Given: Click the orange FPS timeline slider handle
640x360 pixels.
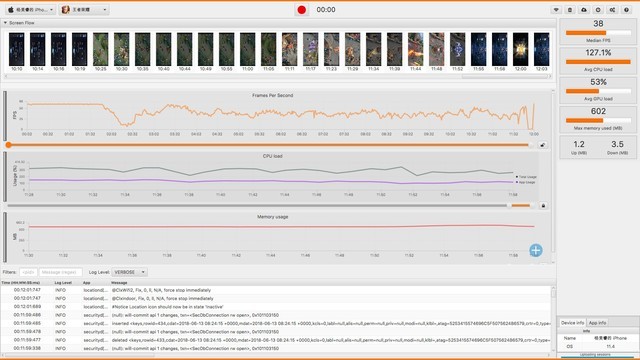Looking at the screenshot, I should pyautogui.click(x=8, y=145).
